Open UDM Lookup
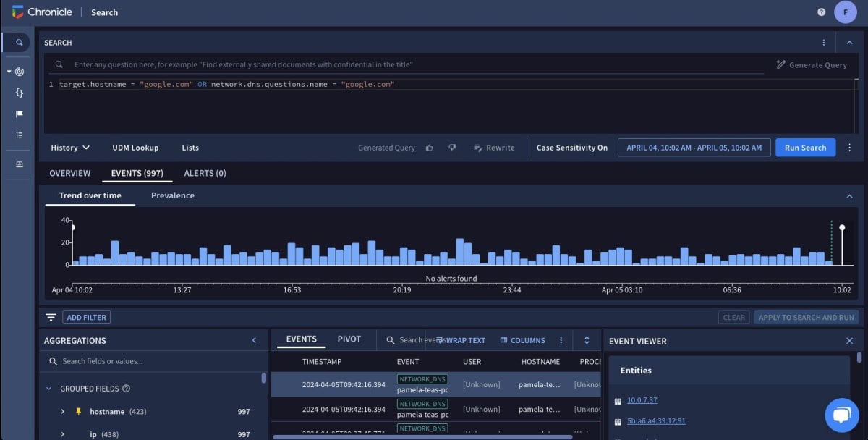The width and height of the screenshot is (868, 440). pyautogui.click(x=135, y=148)
